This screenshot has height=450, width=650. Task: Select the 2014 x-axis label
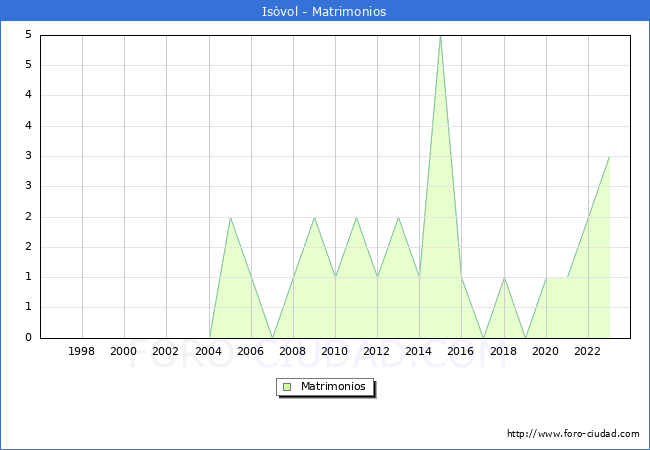[419, 351]
